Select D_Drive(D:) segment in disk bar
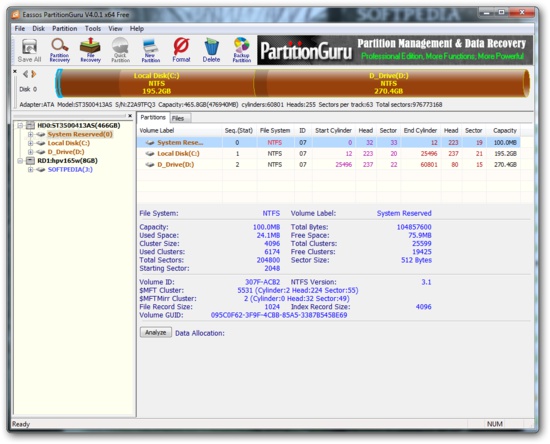Viewport: 550px width, 444px height. (389, 83)
